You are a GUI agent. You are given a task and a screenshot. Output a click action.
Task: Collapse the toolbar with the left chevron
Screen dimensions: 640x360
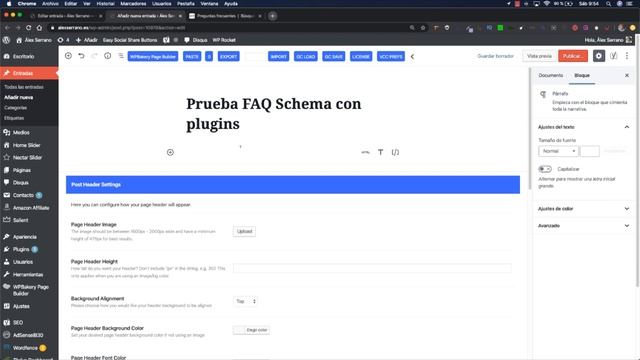(412, 57)
